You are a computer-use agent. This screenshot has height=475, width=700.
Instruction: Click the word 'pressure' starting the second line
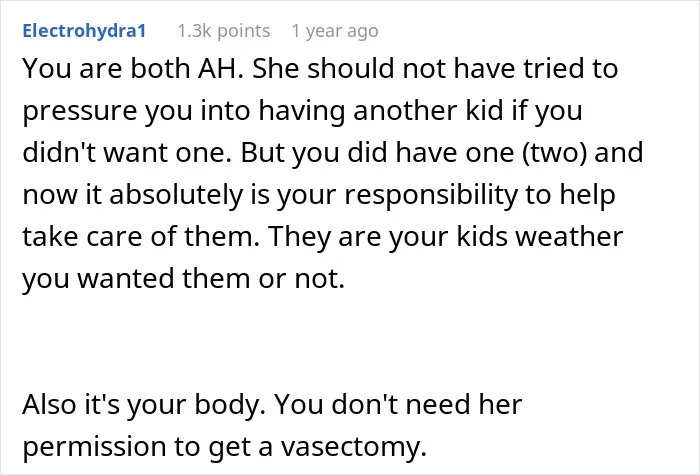click(79, 111)
